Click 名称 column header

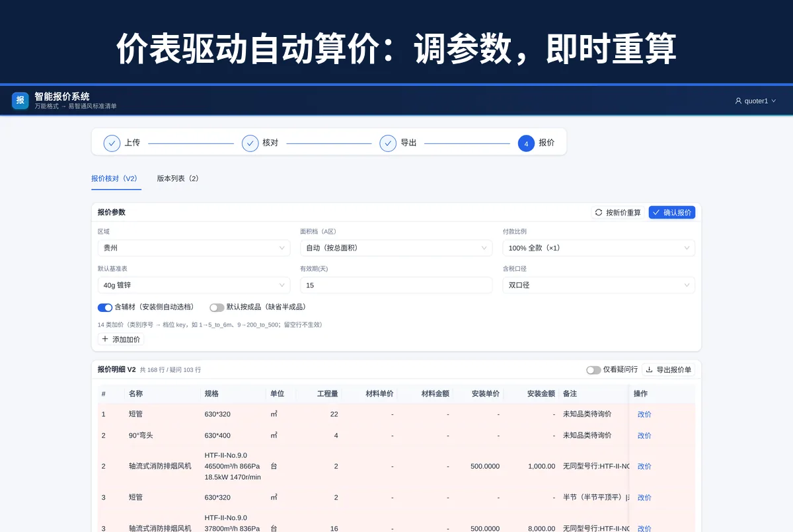(135, 393)
